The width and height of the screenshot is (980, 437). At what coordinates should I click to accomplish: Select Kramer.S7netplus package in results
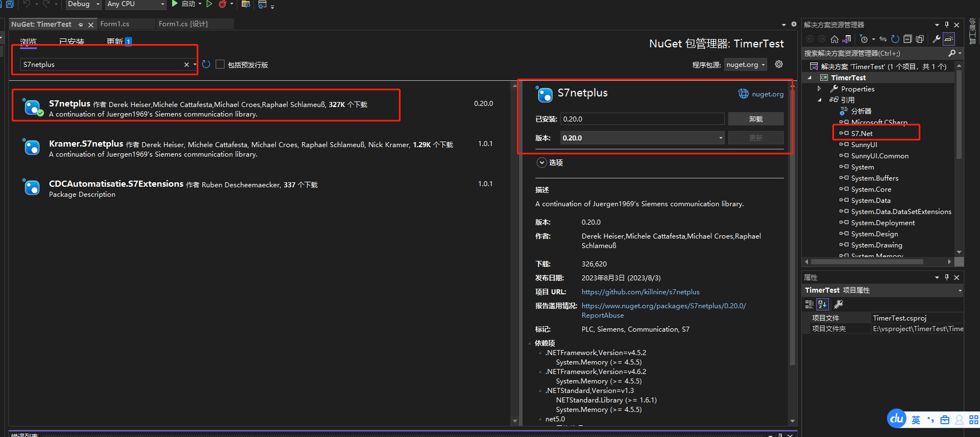tap(86, 144)
